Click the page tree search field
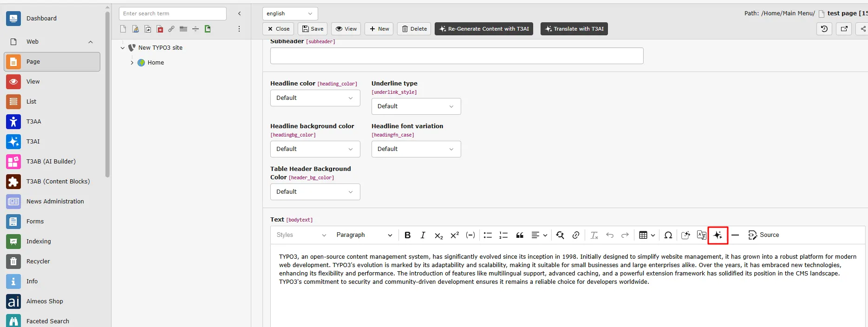The height and width of the screenshot is (327, 868). [x=173, y=13]
